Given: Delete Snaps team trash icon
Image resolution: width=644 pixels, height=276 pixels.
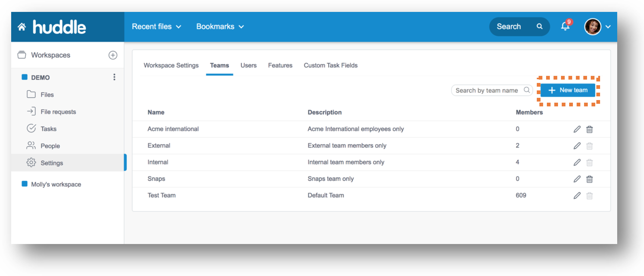Looking at the screenshot, I should tap(590, 179).
